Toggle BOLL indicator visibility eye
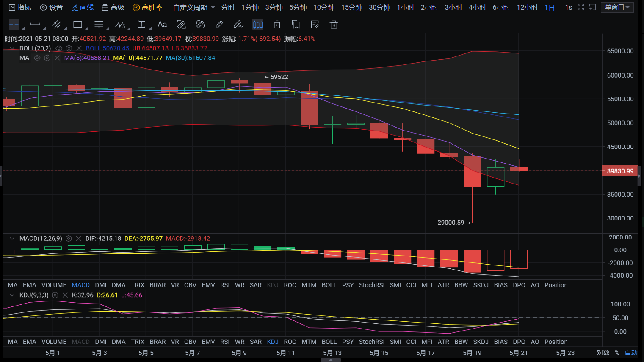The width and height of the screenshot is (644, 362). click(x=59, y=48)
